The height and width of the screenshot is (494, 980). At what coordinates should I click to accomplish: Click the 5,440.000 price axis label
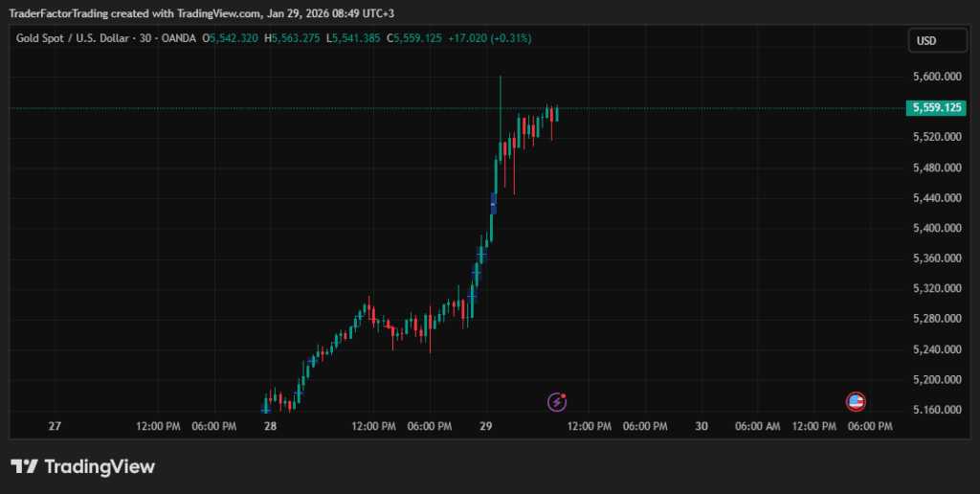937,197
